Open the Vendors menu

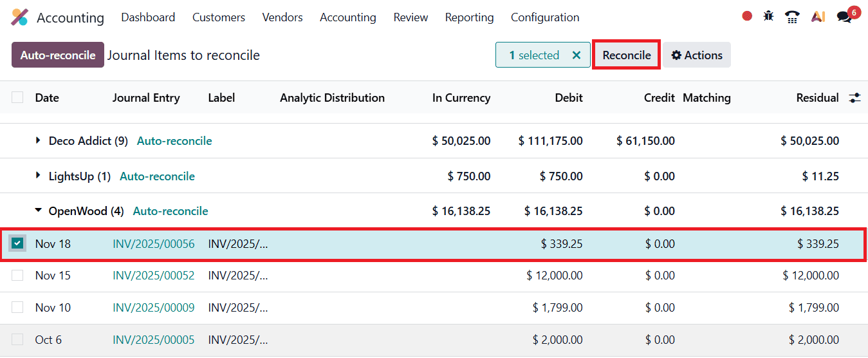tap(282, 17)
